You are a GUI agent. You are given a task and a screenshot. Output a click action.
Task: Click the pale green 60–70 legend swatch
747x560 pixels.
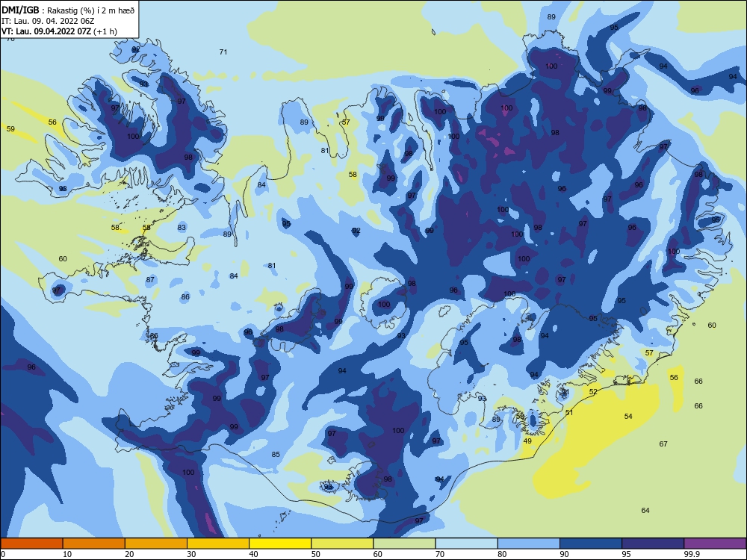coord(404,544)
